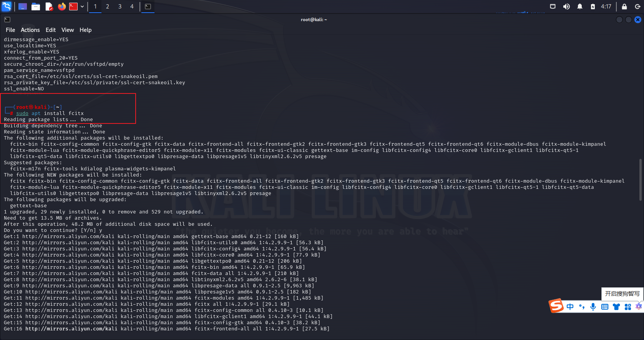Click the log out icon

[637, 7]
